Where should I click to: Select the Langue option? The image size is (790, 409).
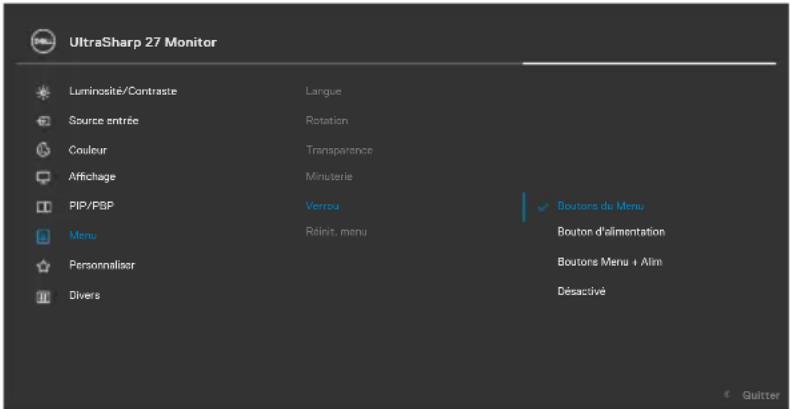[323, 92]
